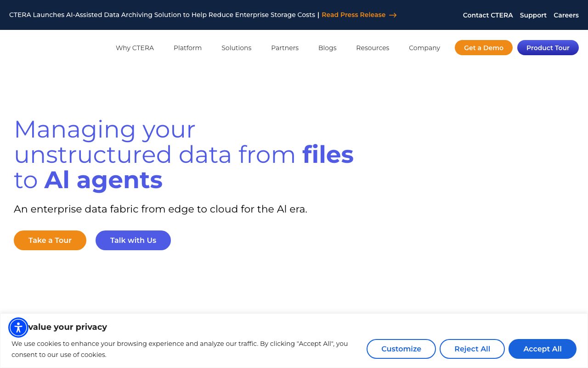
Task: Click the Talk with Us button
Action: pos(133,240)
